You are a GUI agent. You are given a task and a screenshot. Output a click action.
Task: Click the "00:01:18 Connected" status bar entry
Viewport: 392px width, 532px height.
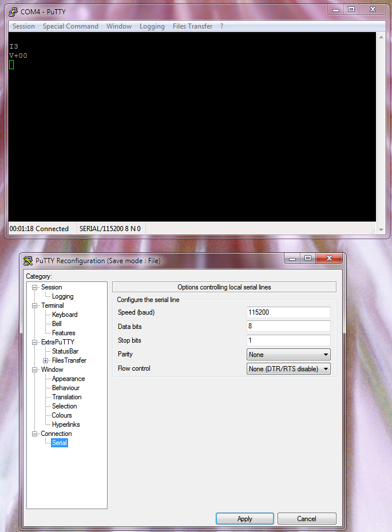tap(39, 229)
